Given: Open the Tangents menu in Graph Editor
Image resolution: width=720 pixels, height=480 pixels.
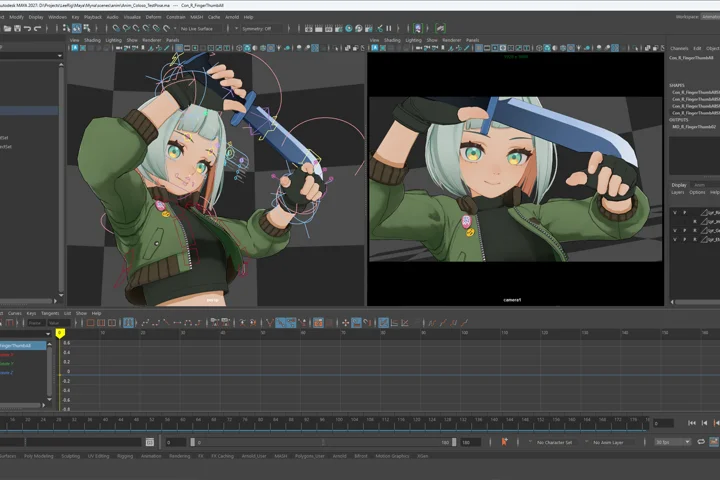Looking at the screenshot, I should 50,313.
